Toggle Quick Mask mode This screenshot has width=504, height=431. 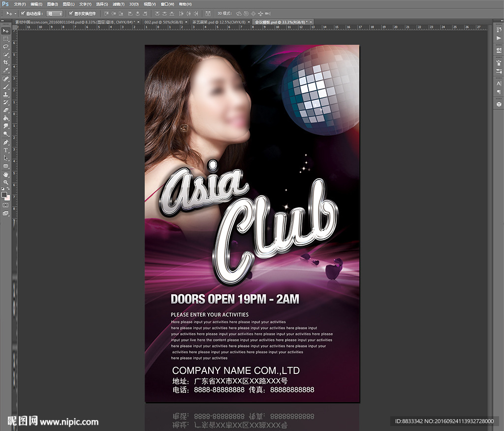tap(6, 205)
